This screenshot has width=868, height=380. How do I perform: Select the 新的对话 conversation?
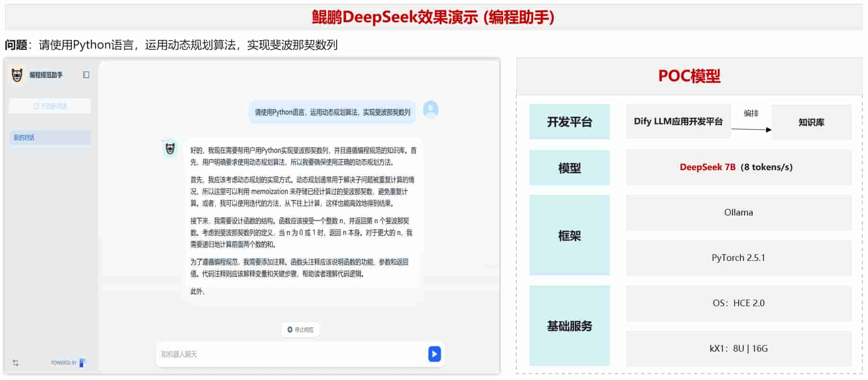coord(50,138)
